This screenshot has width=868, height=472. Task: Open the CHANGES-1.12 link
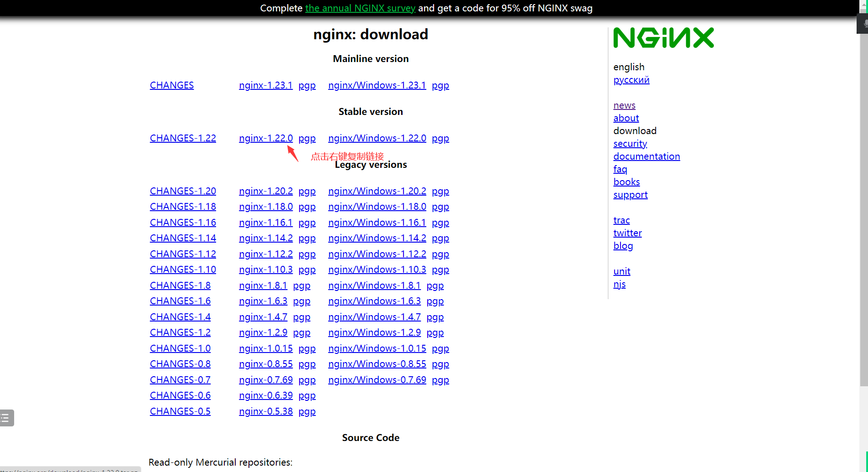click(x=183, y=254)
